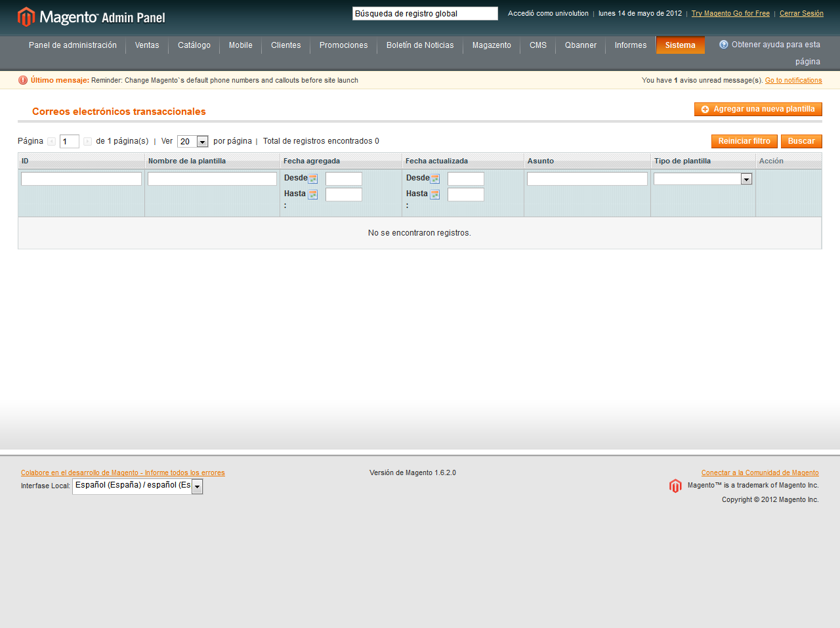This screenshot has height=628, width=840.
Task: Expand the Ver per-page dropdown
Action: [202, 142]
